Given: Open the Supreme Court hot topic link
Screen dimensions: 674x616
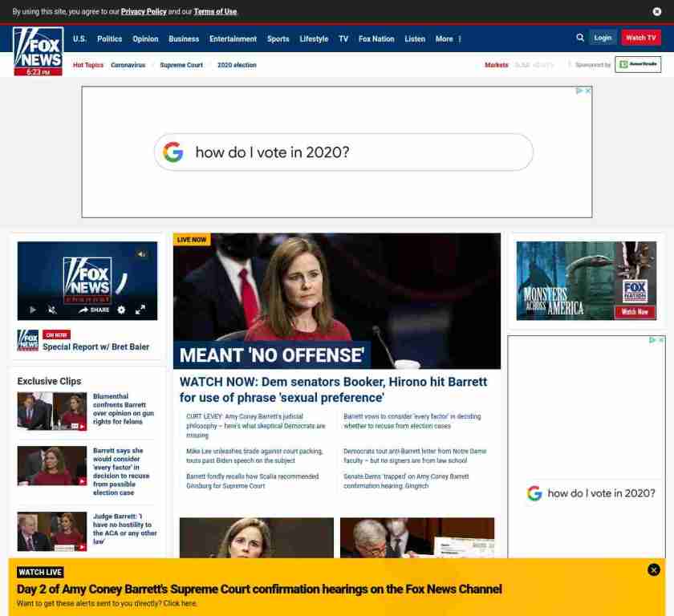Looking at the screenshot, I should tap(181, 65).
